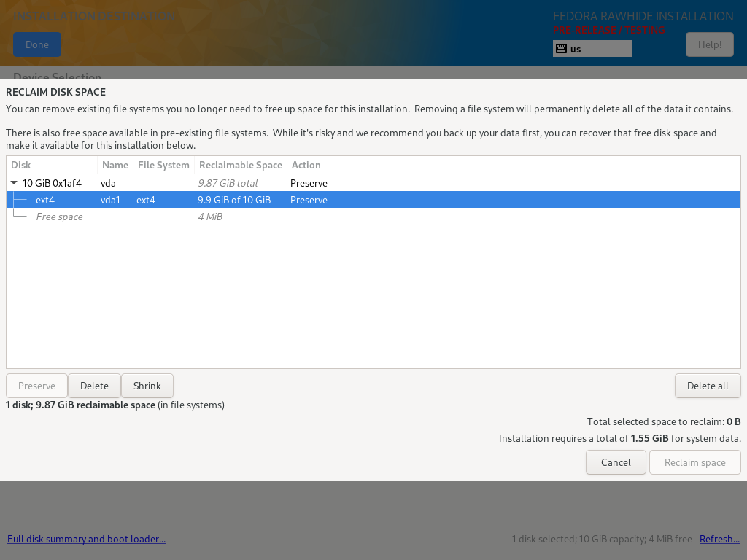Viewport: 747px width, 560px height.
Task: Select the ext4 vda1 partition row
Action: (x=373, y=200)
